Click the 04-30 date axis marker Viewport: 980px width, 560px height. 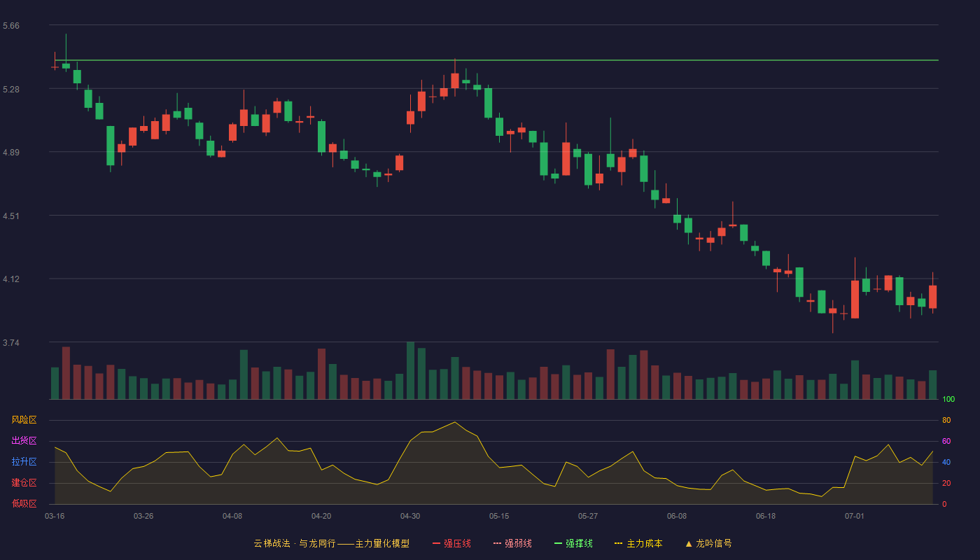(x=410, y=516)
